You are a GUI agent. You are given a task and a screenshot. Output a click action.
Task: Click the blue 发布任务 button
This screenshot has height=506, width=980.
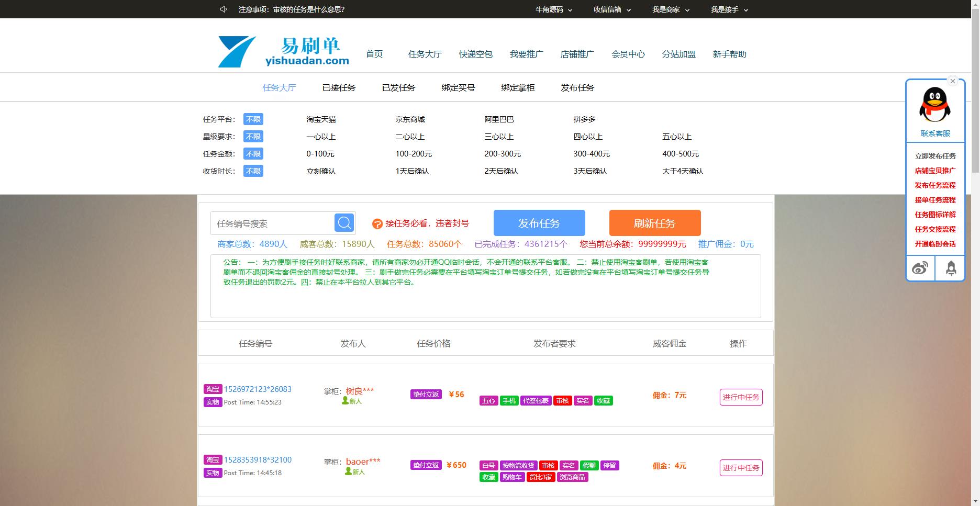pyautogui.click(x=539, y=223)
